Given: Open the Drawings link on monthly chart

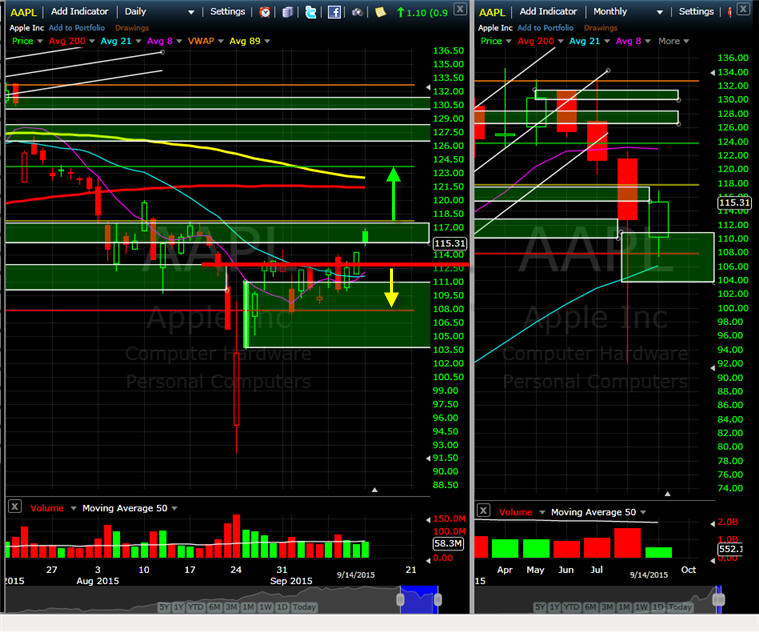Looking at the screenshot, I should tap(600, 28).
